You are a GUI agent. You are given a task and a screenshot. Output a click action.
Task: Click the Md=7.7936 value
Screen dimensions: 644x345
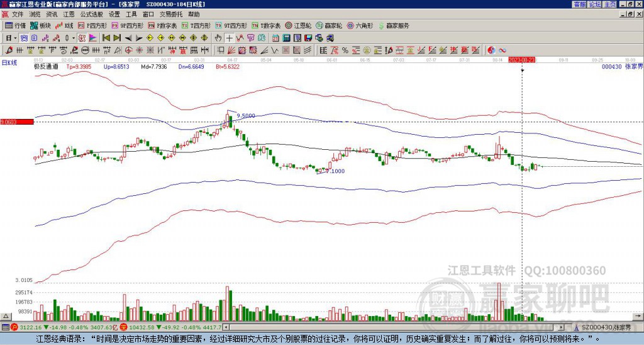(154, 66)
